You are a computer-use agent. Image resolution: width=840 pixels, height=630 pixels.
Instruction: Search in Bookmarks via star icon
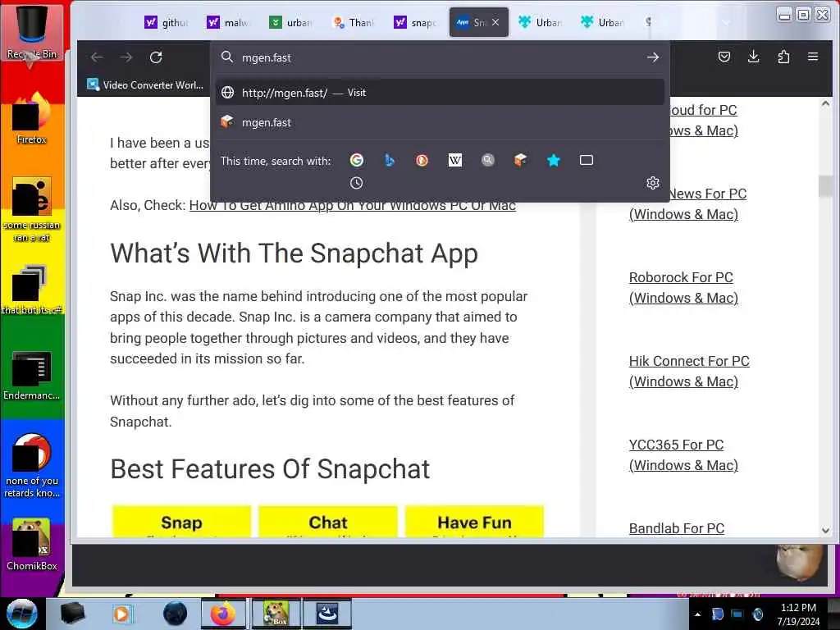[x=554, y=160]
